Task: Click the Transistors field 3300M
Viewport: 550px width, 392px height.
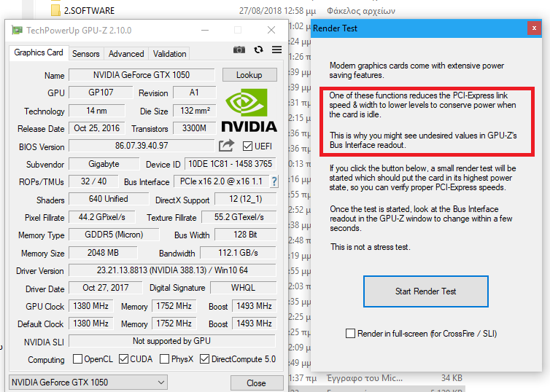Action: click(x=194, y=128)
